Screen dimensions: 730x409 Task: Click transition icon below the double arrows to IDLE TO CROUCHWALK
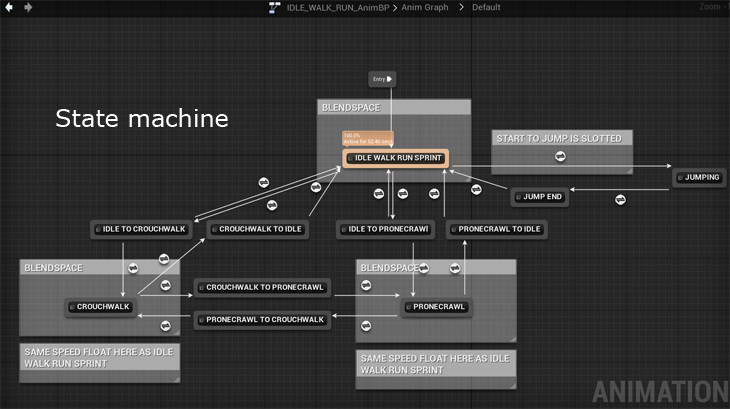272,205
